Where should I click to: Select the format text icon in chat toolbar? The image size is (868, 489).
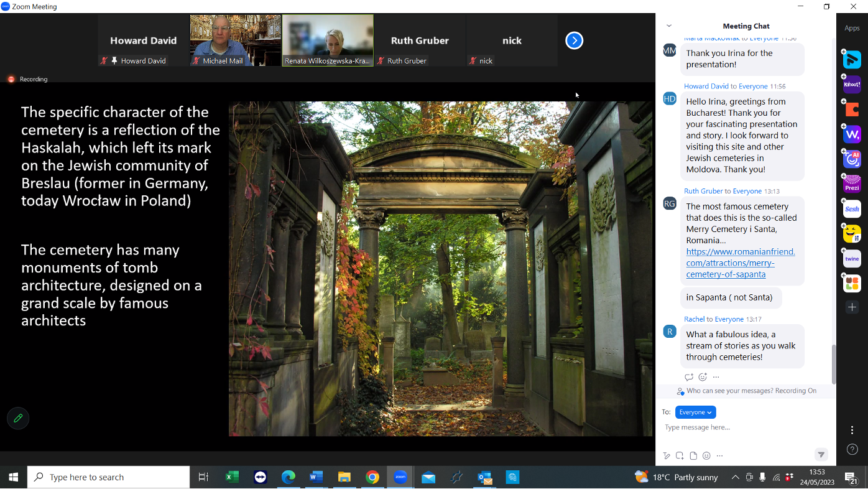[x=667, y=455]
